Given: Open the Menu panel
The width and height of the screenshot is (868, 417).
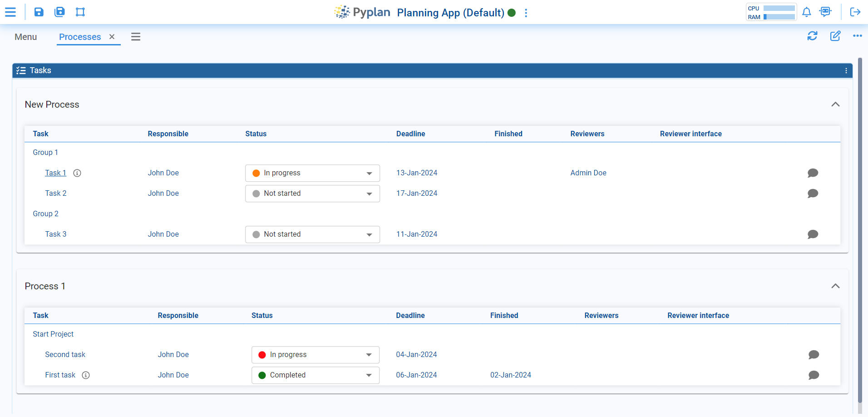Looking at the screenshot, I should (26, 37).
